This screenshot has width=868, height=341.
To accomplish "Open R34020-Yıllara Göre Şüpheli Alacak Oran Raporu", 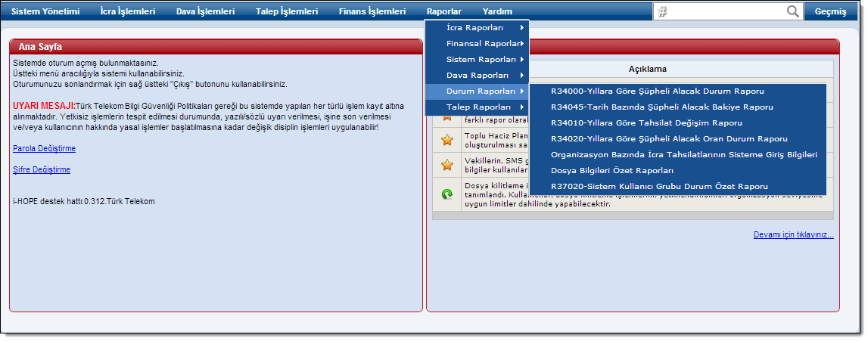I will pyautogui.click(x=678, y=138).
